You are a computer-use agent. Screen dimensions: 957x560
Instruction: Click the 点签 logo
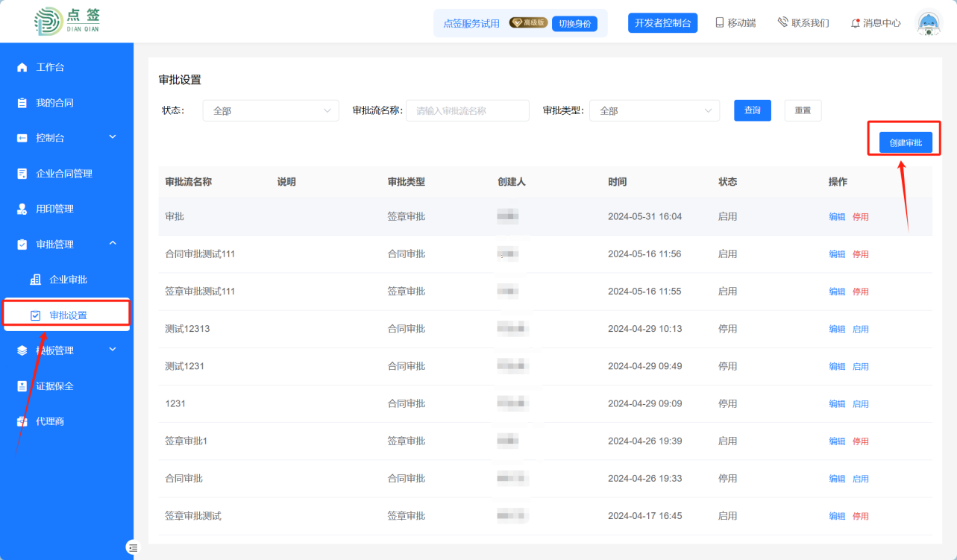[67, 21]
